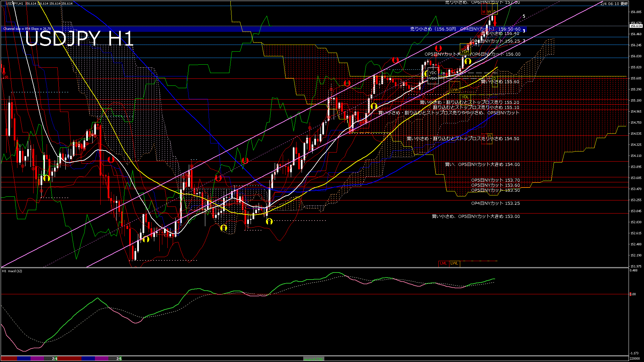Click the 2/5 date marker on timeline
Viewport: 644px width, 362px height.
(x=119, y=359)
